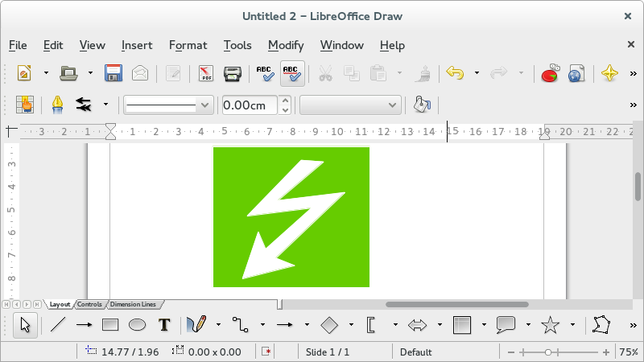Screen dimensions: 644x362
Task: Click the Arrow Style icon
Action: 84,105
